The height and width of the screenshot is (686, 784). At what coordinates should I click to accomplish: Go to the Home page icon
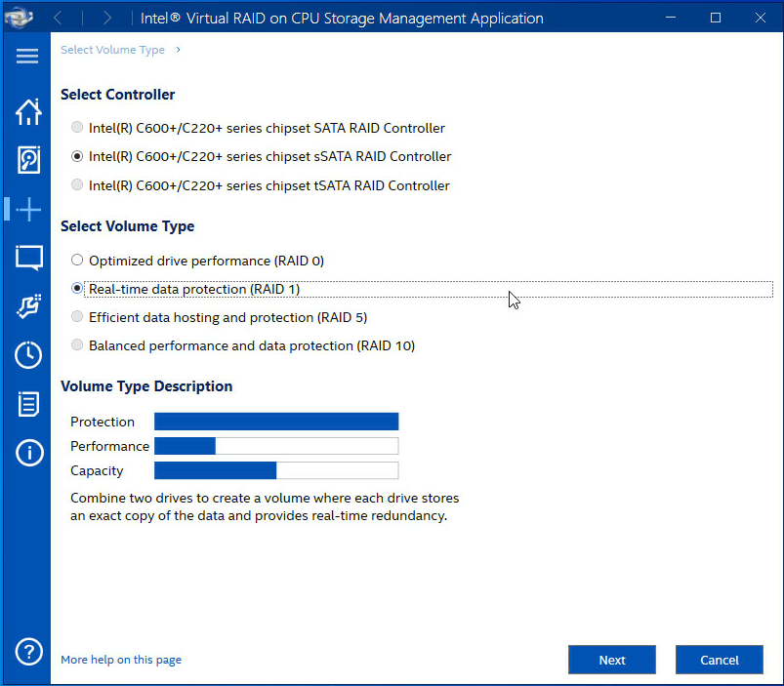pos(28,112)
